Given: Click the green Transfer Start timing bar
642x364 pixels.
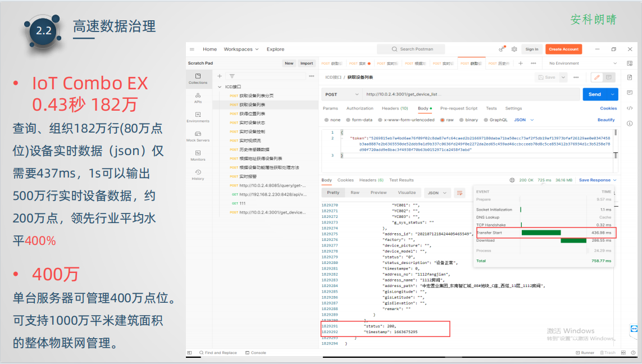Looking at the screenshot, I should [x=541, y=233].
